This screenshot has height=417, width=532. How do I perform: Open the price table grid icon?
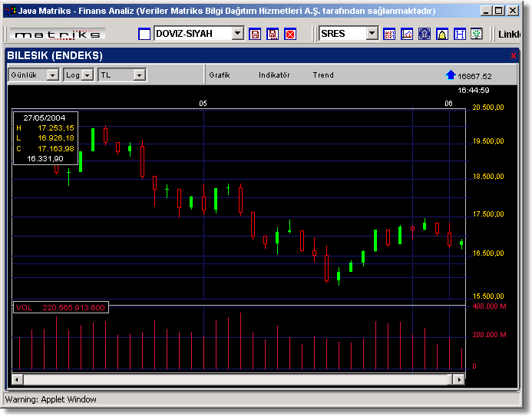[390, 35]
